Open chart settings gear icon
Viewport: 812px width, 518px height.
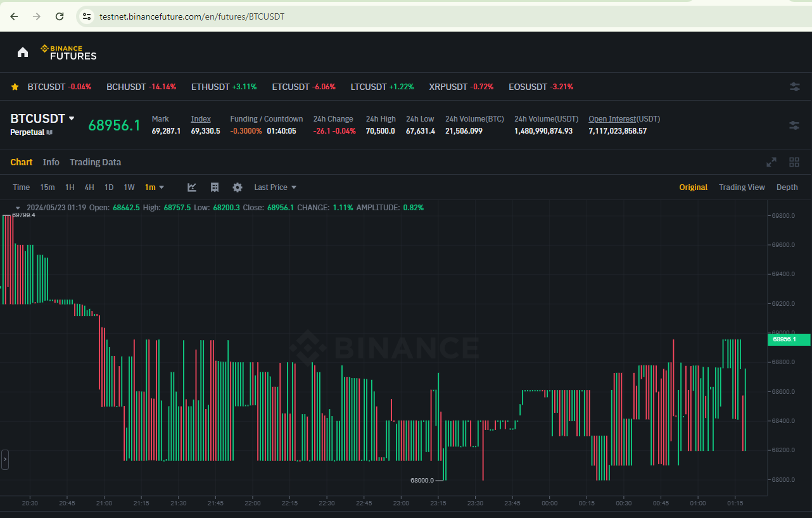click(x=238, y=187)
